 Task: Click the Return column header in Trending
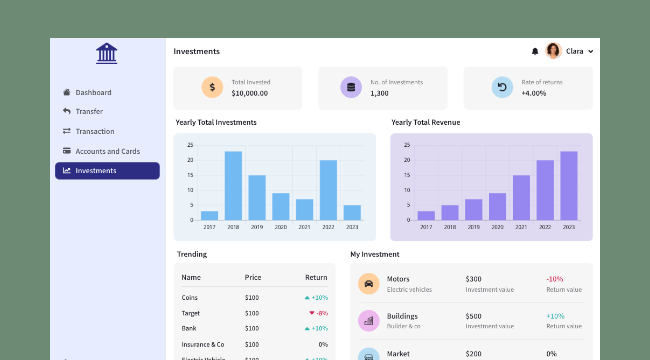tap(316, 277)
